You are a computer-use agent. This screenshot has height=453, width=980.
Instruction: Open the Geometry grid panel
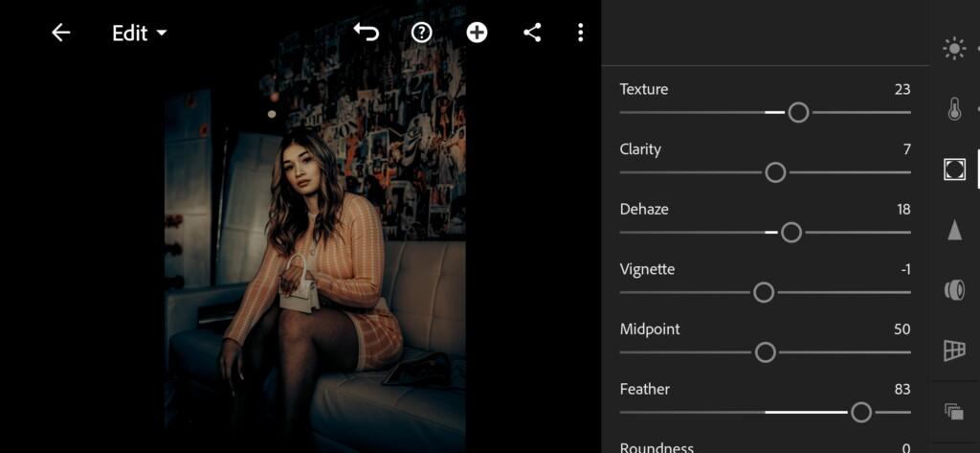tap(954, 351)
